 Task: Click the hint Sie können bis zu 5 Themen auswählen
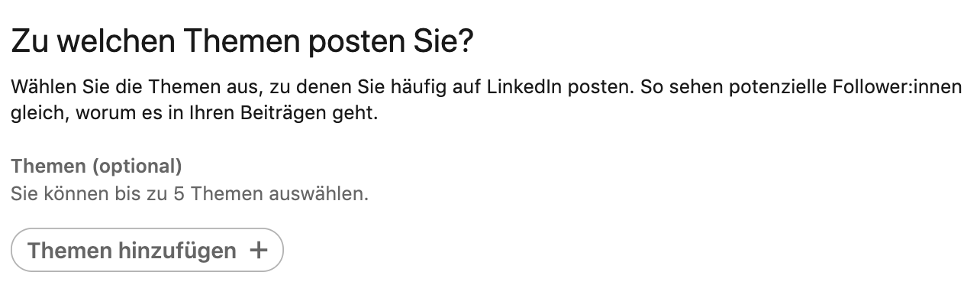tap(190, 194)
